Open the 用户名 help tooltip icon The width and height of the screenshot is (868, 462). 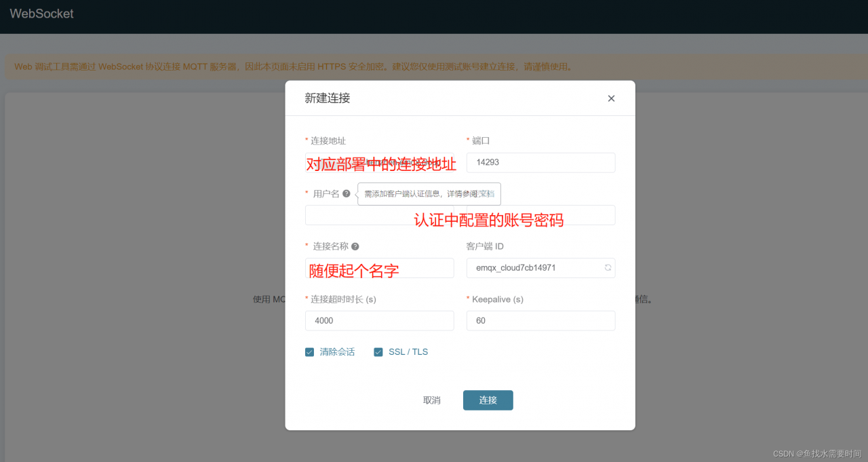pos(347,193)
